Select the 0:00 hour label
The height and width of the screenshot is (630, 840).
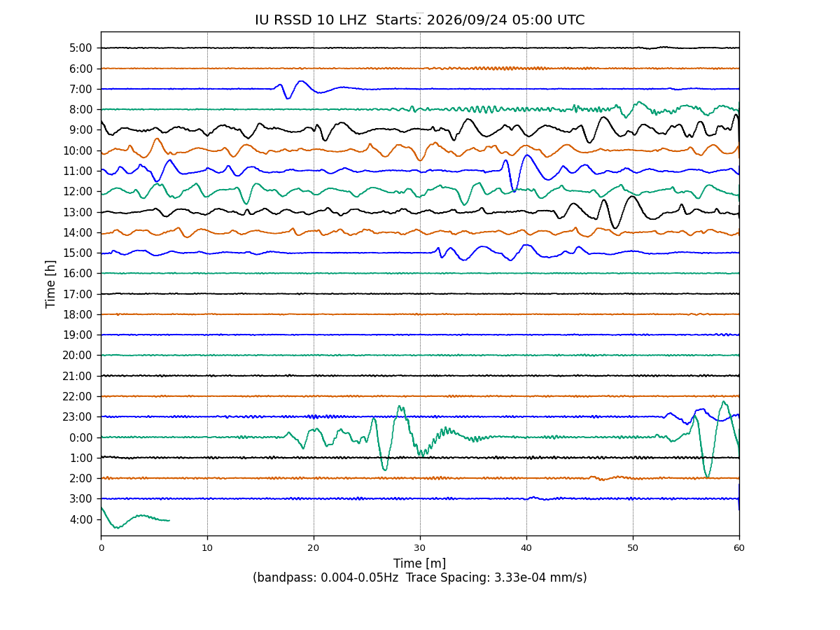[x=81, y=437]
